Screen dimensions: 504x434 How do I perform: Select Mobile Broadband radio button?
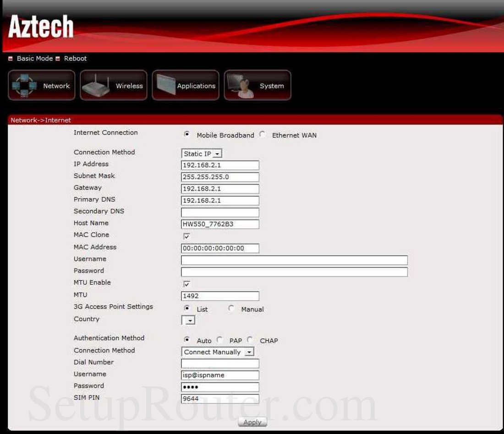click(x=186, y=135)
